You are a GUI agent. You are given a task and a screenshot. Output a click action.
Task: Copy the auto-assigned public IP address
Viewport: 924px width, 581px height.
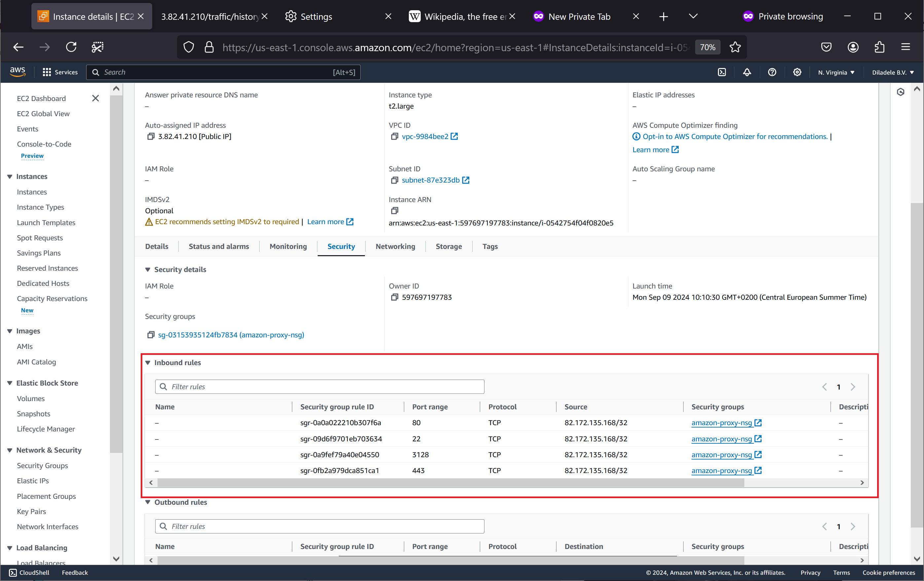click(x=151, y=137)
